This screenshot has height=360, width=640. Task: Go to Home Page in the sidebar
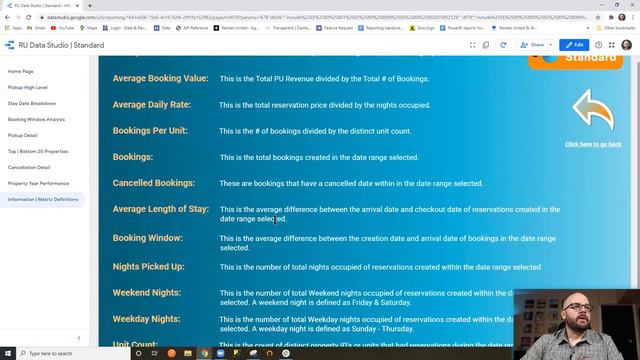[21, 71]
